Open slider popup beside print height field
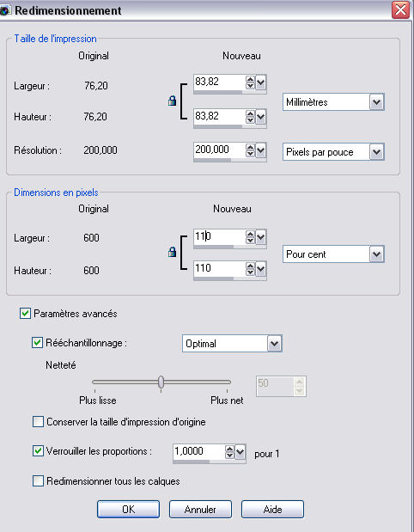Screen dimensions: 414x532 click(261, 117)
